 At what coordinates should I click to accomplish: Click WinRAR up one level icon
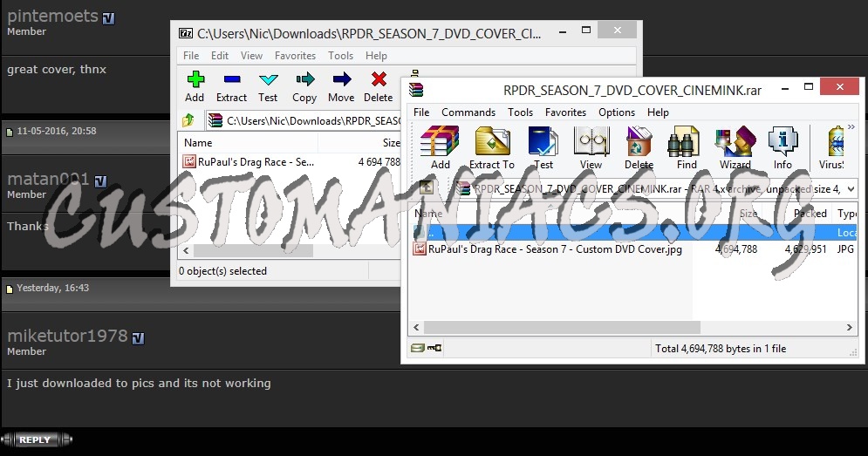(x=427, y=188)
